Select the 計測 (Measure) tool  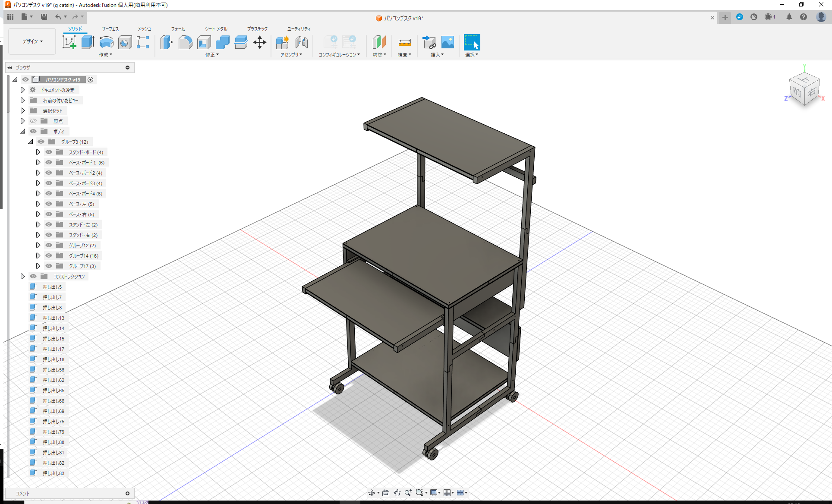click(404, 43)
